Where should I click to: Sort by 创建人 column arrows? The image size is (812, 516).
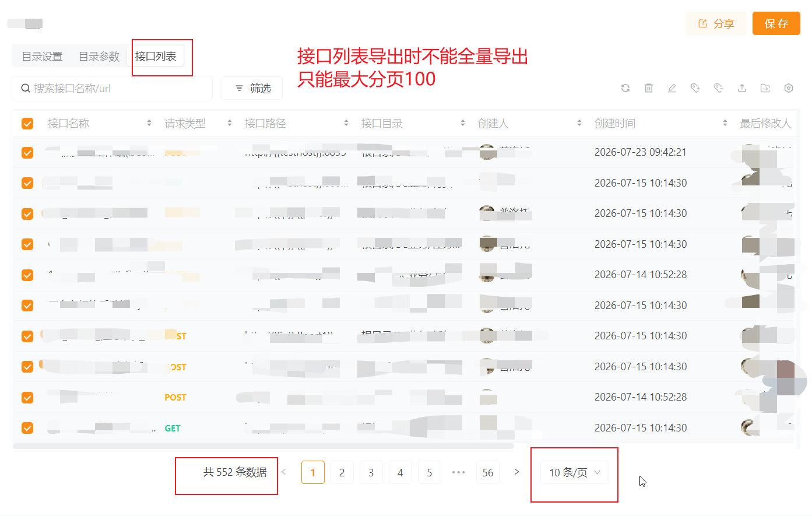click(x=579, y=123)
